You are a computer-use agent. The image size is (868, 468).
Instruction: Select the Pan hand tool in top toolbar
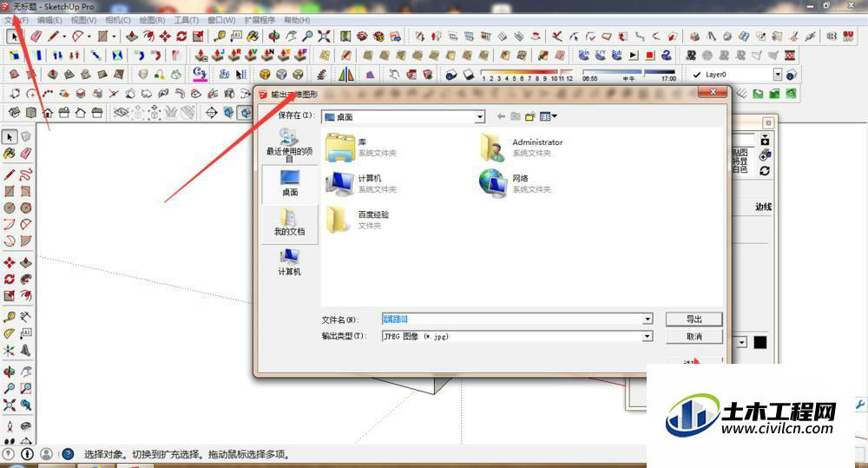point(291,36)
